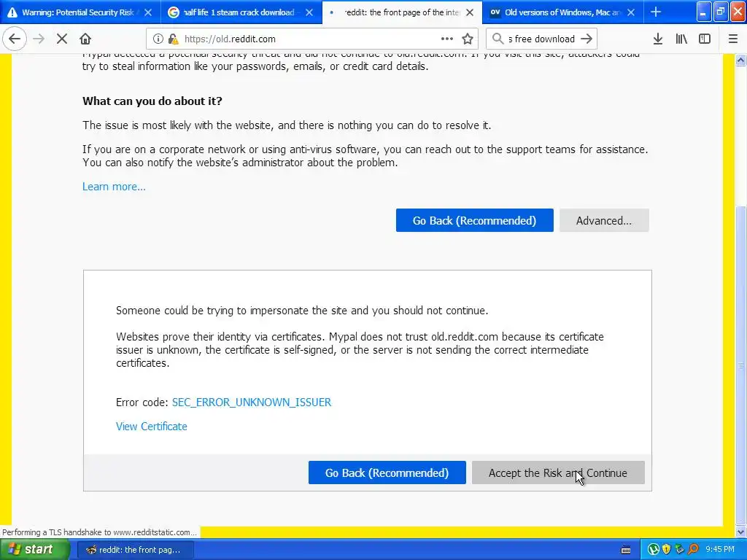This screenshot has height=560, width=747.
Task: Open the hamburger application menu
Action: (x=733, y=39)
